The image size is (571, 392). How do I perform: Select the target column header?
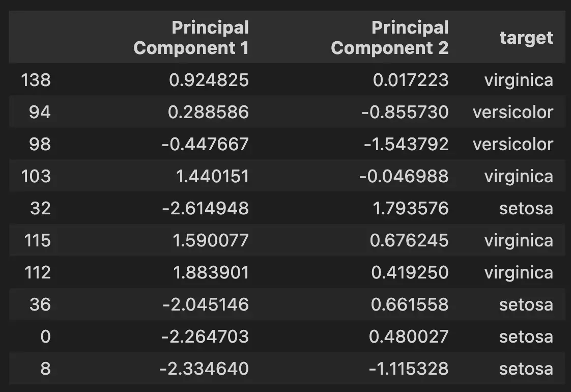click(x=526, y=38)
